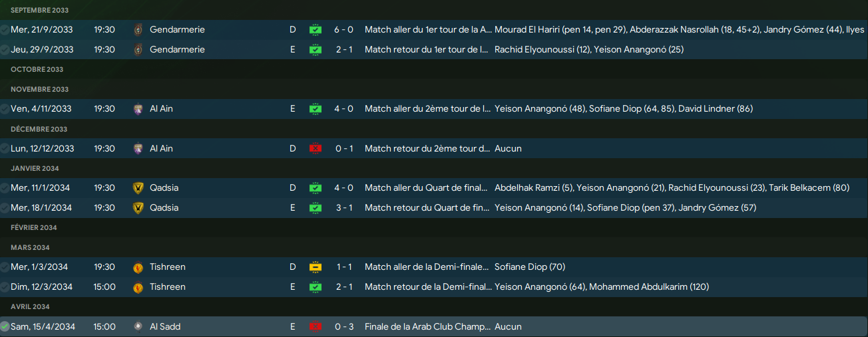This screenshot has width=868, height=337.
Task: Open the Gendarmerie team link on 29/9/2033
Action: pyautogui.click(x=177, y=50)
